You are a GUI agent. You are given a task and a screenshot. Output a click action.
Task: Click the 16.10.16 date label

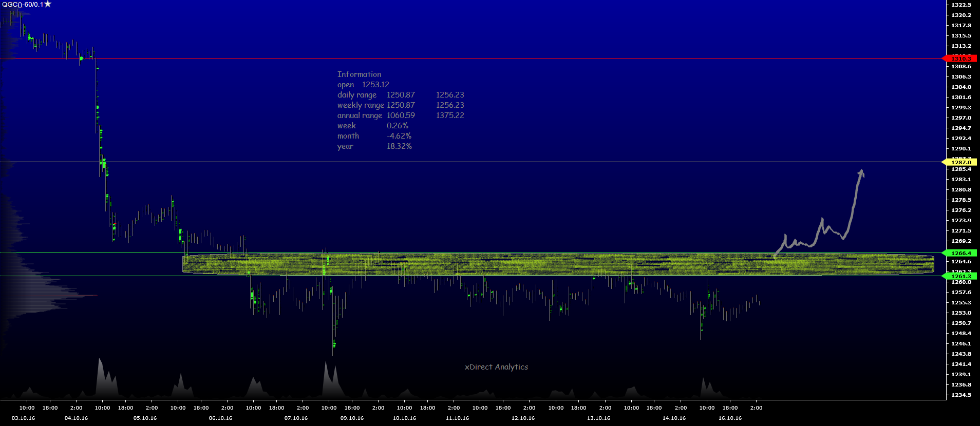tap(730, 418)
